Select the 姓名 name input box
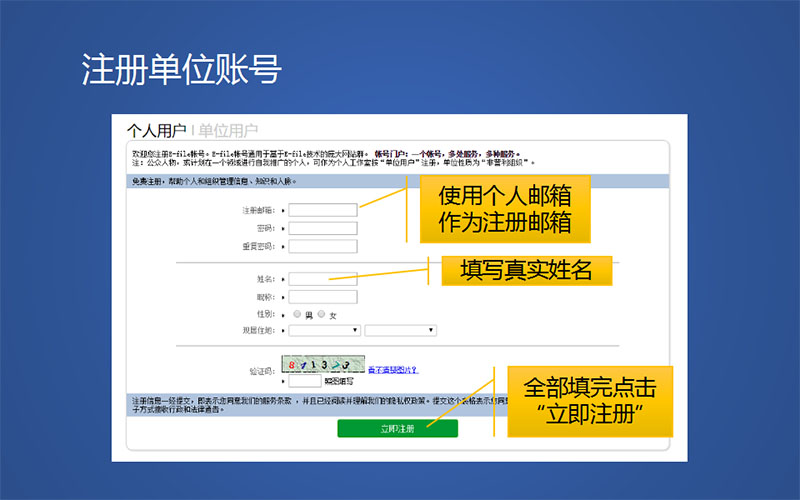The height and width of the screenshot is (500, 800). [x=322, y=279]
